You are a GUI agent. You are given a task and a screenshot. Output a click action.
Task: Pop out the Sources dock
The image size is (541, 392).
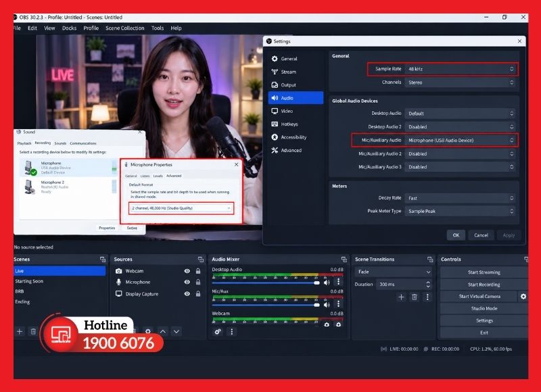201,260
